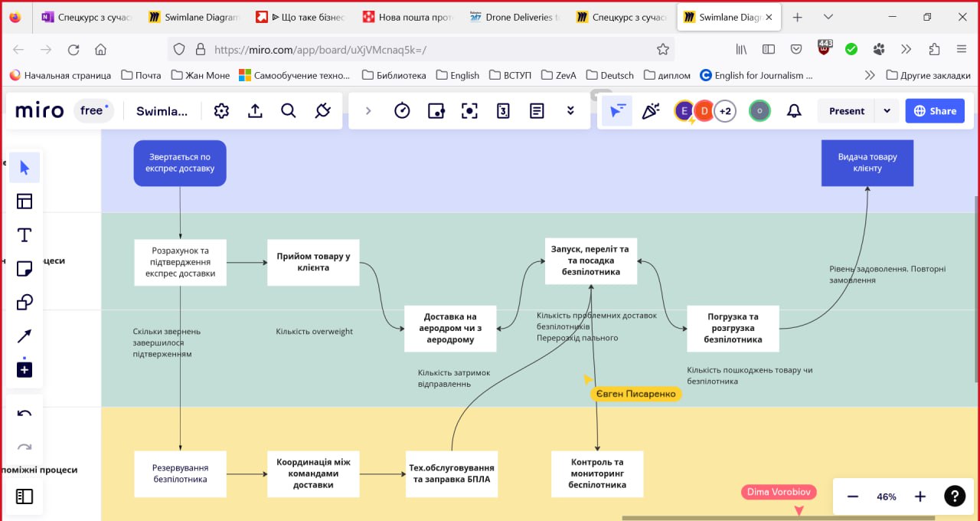Expand more apps double chevron

(x=570, y=111)
